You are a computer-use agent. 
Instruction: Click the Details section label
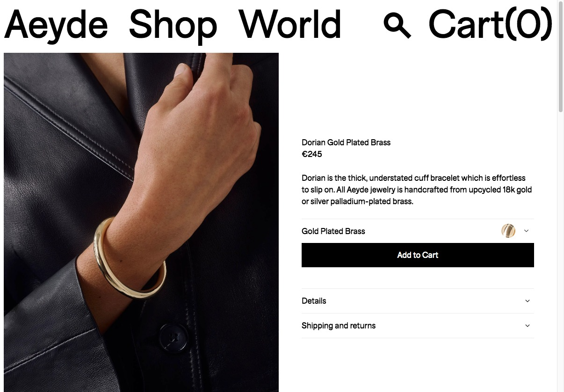click(314, 301)
